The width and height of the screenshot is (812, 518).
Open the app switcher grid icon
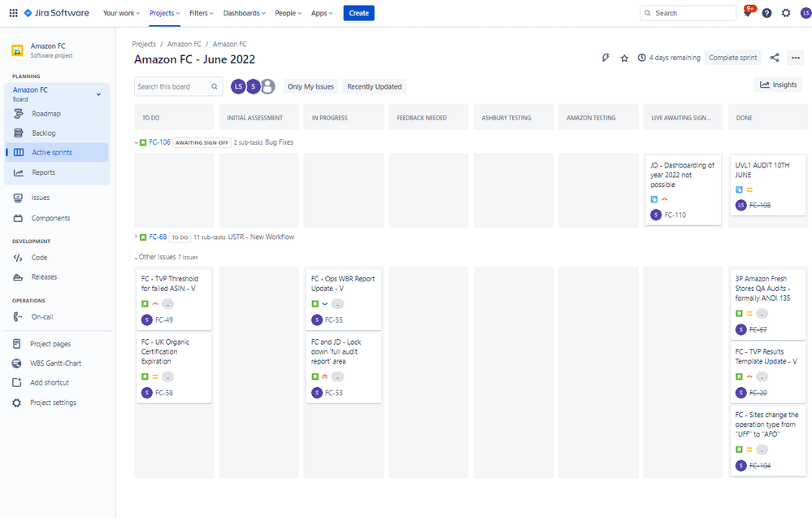[x=14, y=13]
